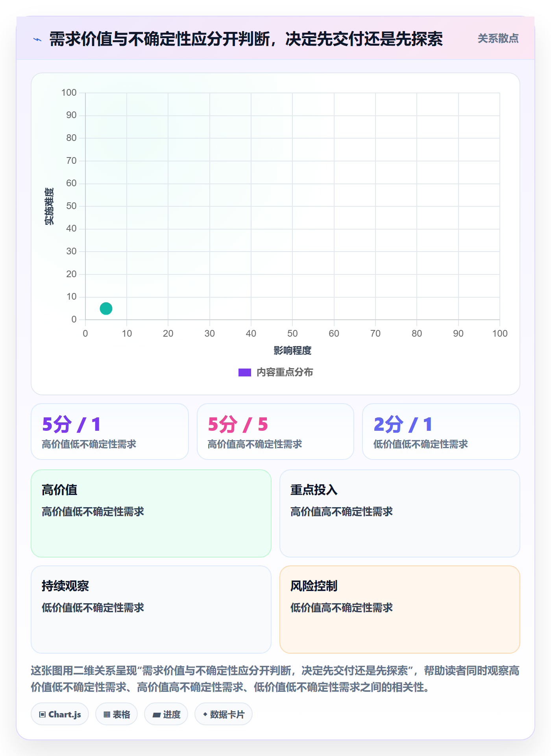551x756 pixels.
Task: Open the 重点投入 quadrant card
Action: pyautogui.click(x=400, y=513)
